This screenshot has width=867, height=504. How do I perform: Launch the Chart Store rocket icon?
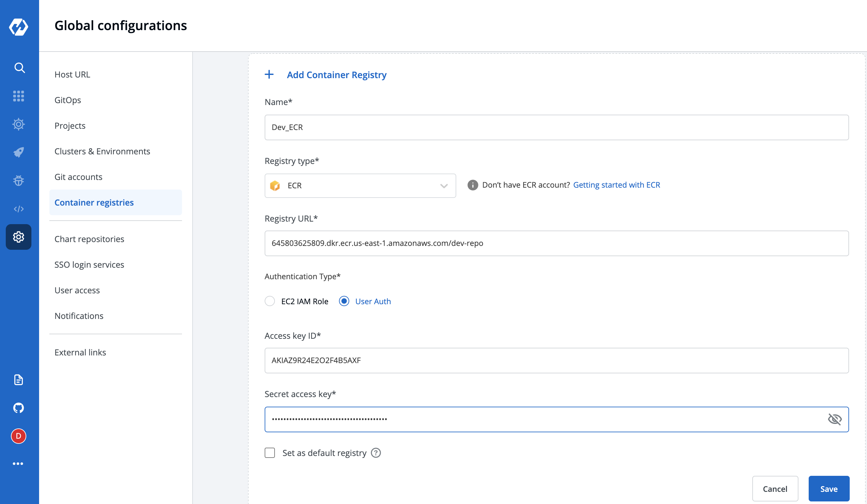tap(18, 152)
